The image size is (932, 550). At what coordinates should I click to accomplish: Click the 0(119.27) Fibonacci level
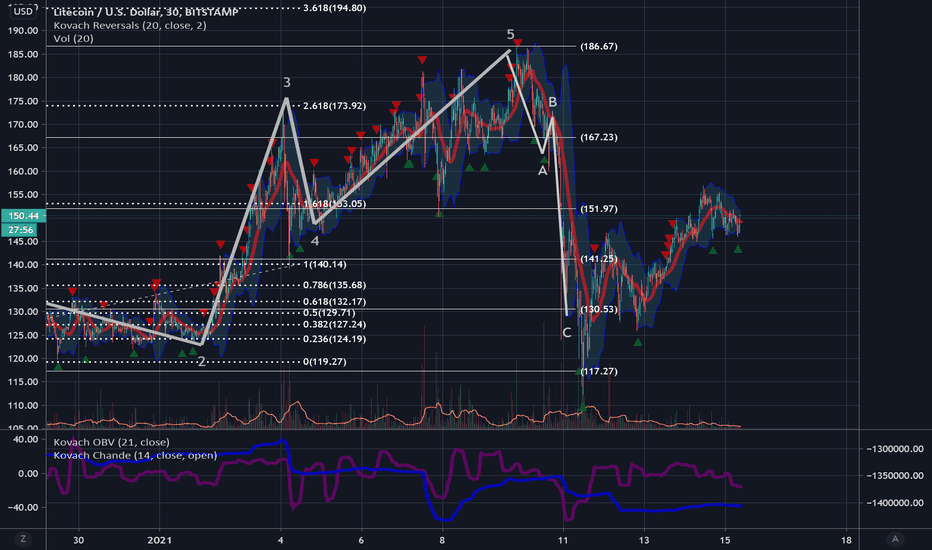(325, 362)
